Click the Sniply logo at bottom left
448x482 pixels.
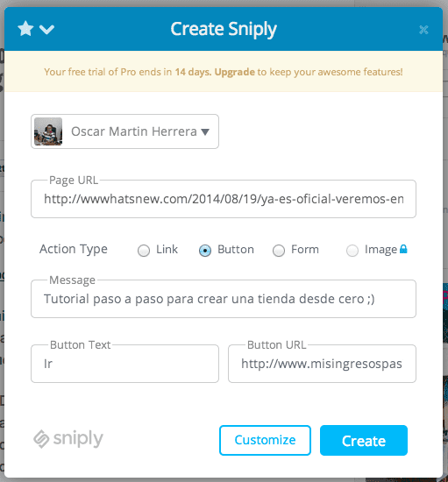68,439
